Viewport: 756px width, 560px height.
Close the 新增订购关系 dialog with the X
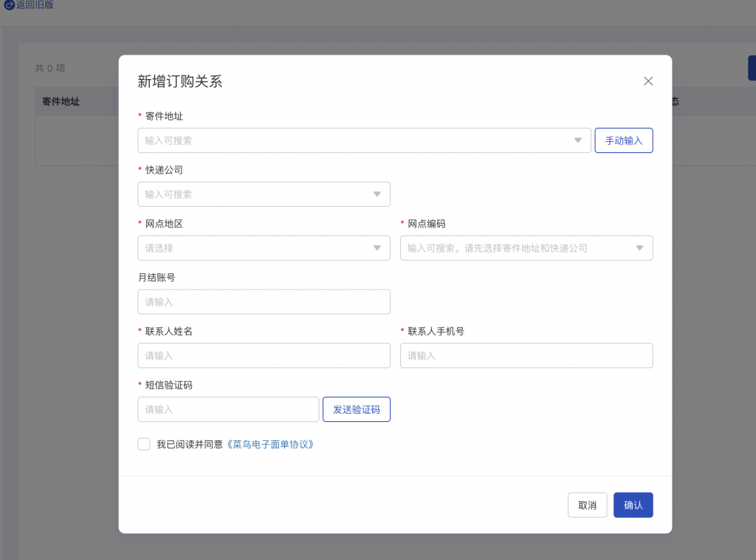[x=648, y=81]
